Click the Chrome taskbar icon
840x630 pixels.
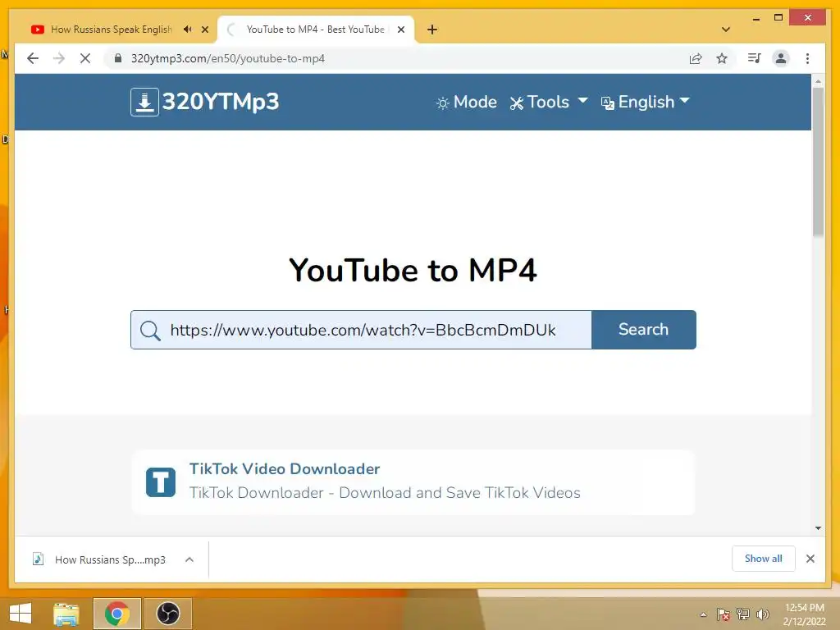[116, 614]
